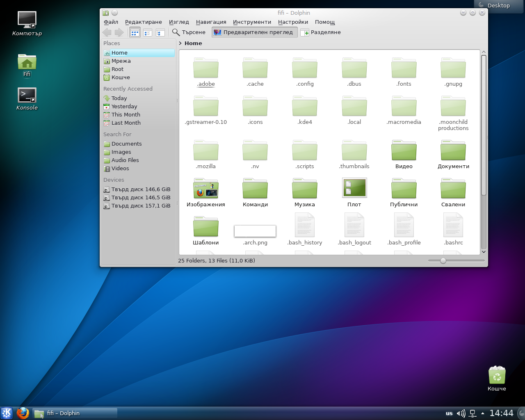This screenshot has height=420, width=525.
Task: Launch Firefox from the taskbar
Action: [23, 413]
